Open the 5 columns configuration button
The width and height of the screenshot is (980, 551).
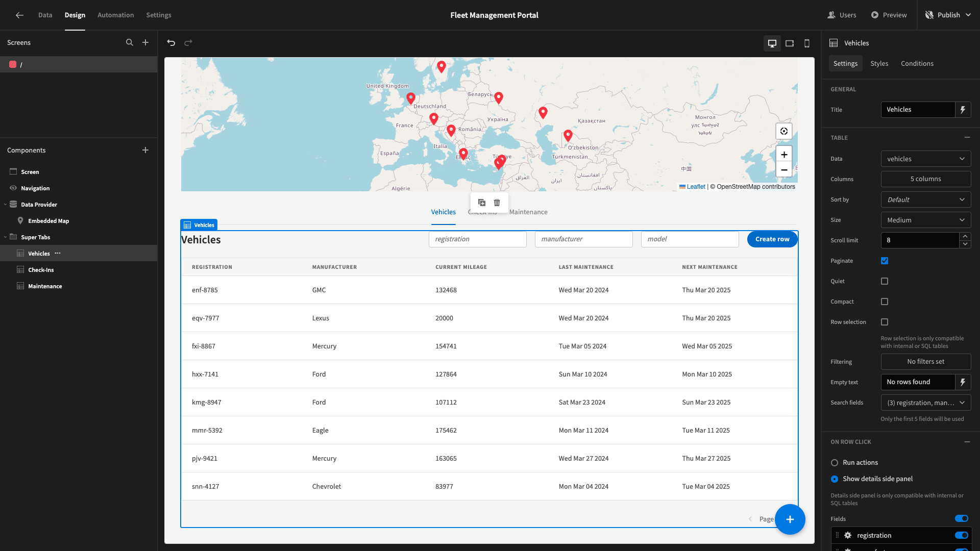click(x=926, y=179)
